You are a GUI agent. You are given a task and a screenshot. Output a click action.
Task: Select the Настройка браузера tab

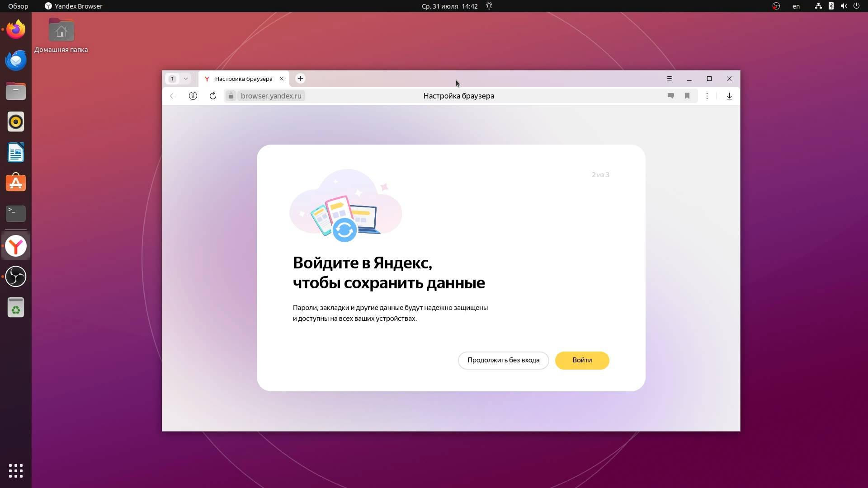click(244, 79)
